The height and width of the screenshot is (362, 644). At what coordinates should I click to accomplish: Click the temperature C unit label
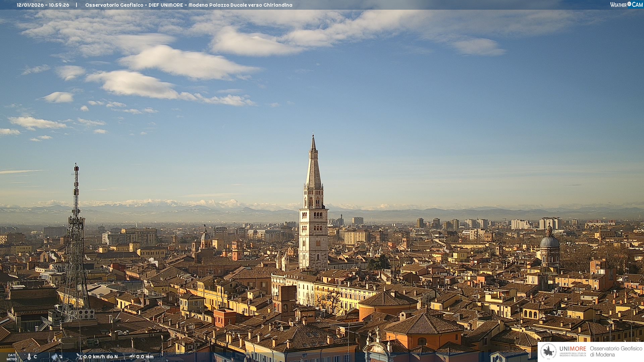(x=35, y=357)
